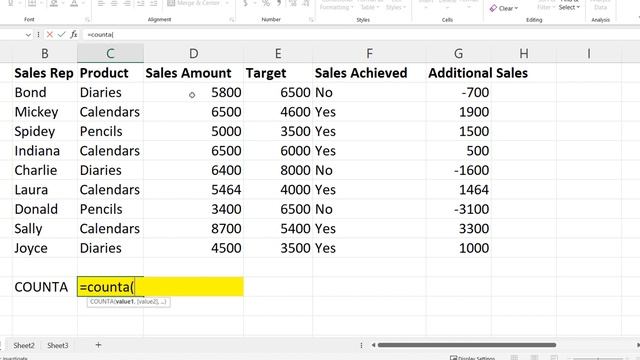This screenshot has width=640, height=360.
Task: Select column G header
Action: coord(458,53)
